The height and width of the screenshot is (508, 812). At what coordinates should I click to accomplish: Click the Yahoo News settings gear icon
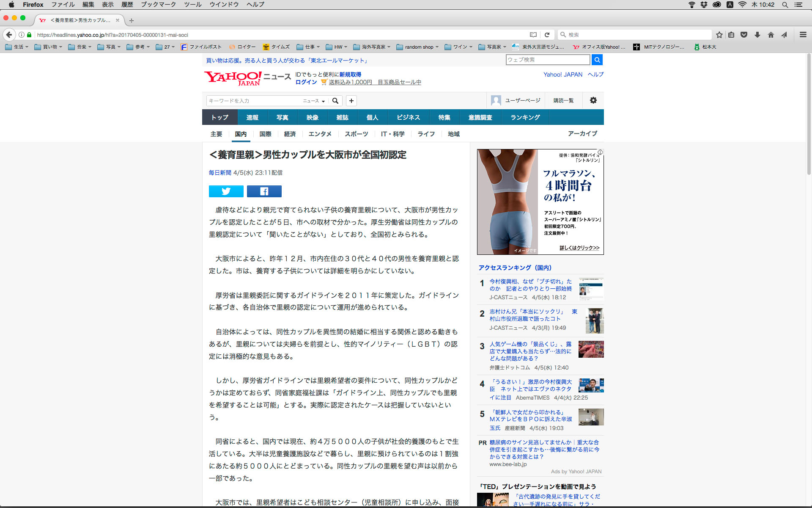593,100
